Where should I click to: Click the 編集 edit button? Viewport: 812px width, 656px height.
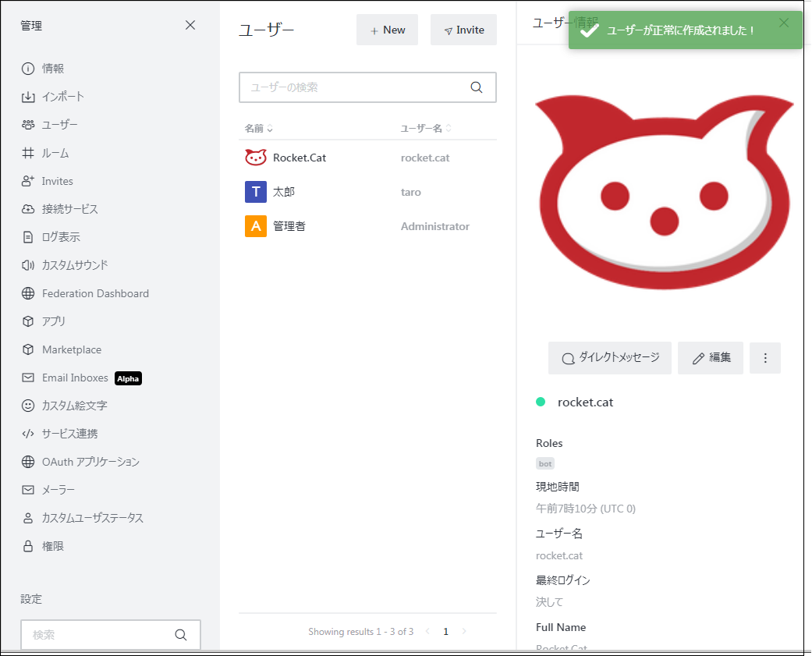click(x=711, y=358)
